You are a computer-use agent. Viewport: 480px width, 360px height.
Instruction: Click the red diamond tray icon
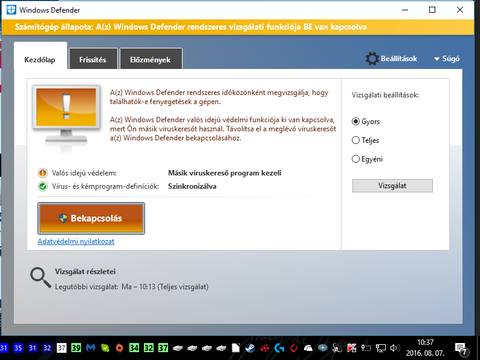pyautogui.click(x=294, y=348)
